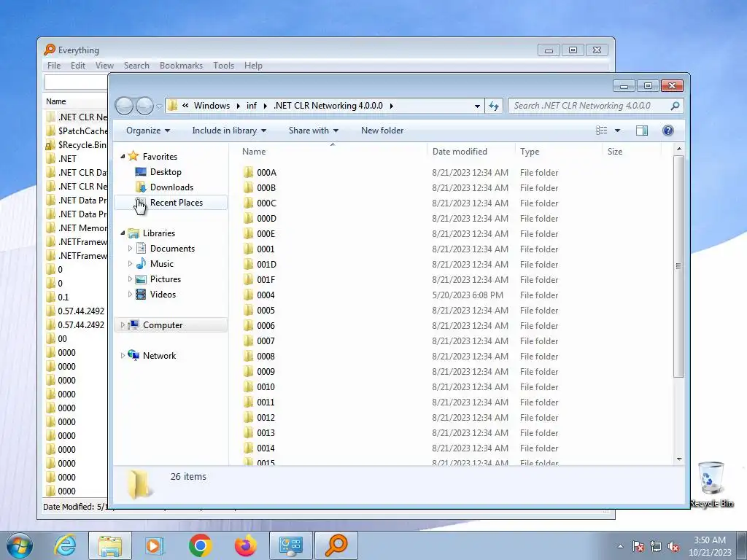Click the New folder button

(x=382, y=131)
